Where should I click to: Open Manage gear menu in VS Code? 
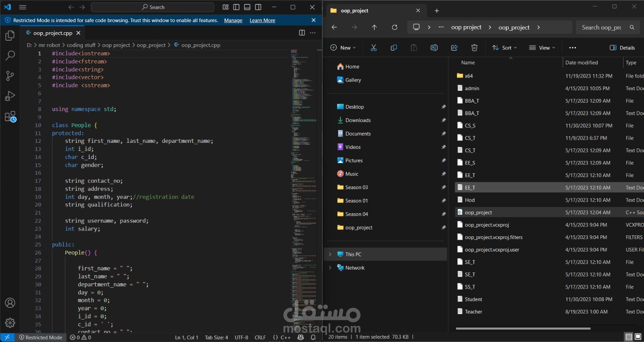10,323
